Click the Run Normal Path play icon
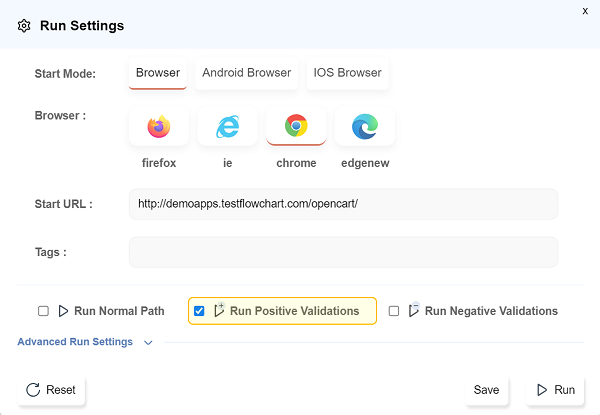The height and width of the screenshot is (415, 600). [64, 311]
